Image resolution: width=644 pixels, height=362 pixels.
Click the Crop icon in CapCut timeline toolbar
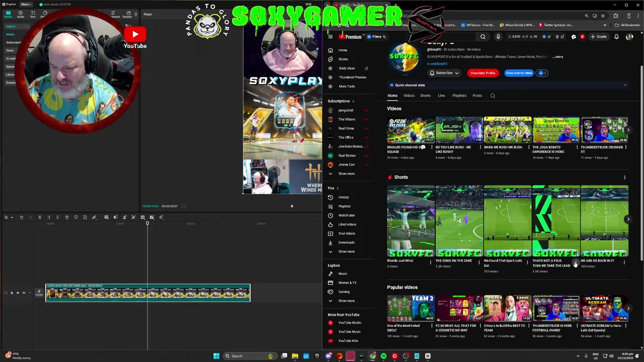click(x=85, y=217)
